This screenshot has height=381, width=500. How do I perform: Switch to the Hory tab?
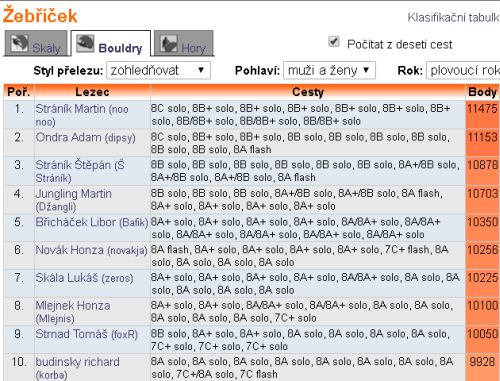[184, 44]
